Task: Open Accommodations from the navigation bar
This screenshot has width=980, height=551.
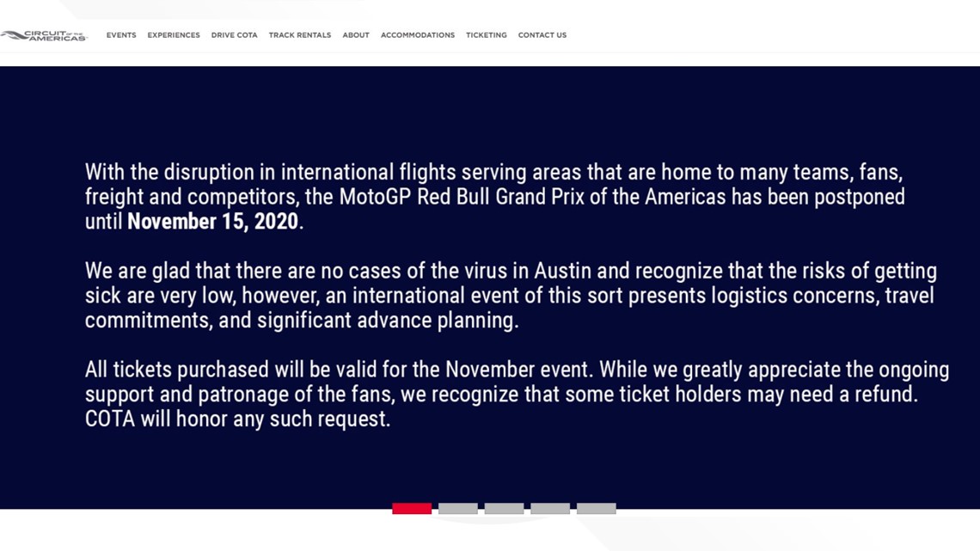Action: pos(418,35)
